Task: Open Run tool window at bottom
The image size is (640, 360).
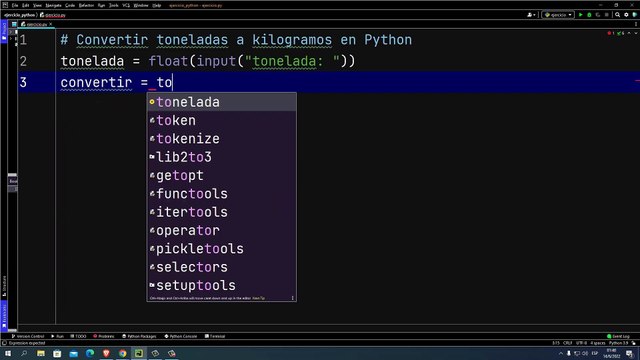Action: pos(58,336)
